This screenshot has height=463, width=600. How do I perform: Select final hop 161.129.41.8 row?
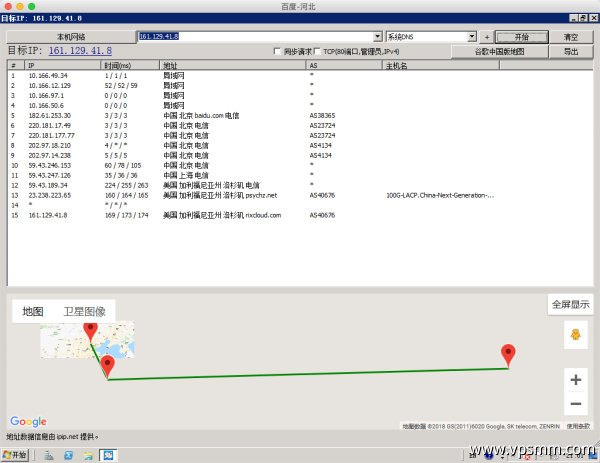point(300,215)
